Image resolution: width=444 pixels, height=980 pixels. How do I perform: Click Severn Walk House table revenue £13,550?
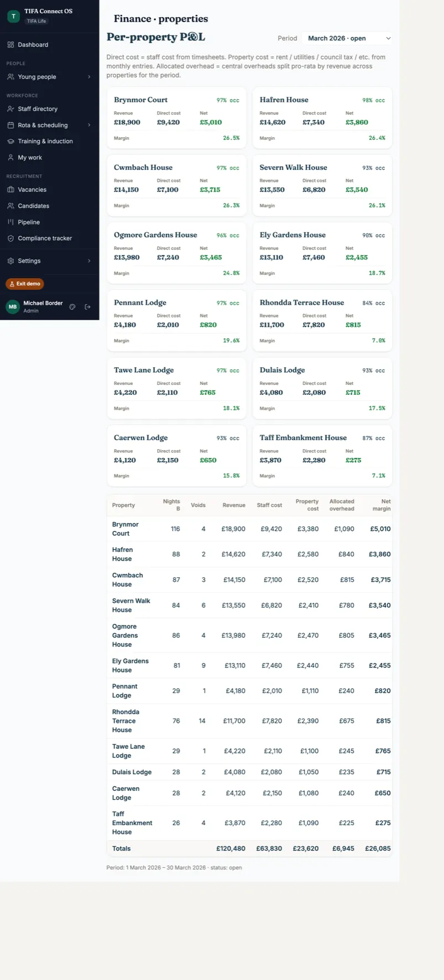[233, 606]
